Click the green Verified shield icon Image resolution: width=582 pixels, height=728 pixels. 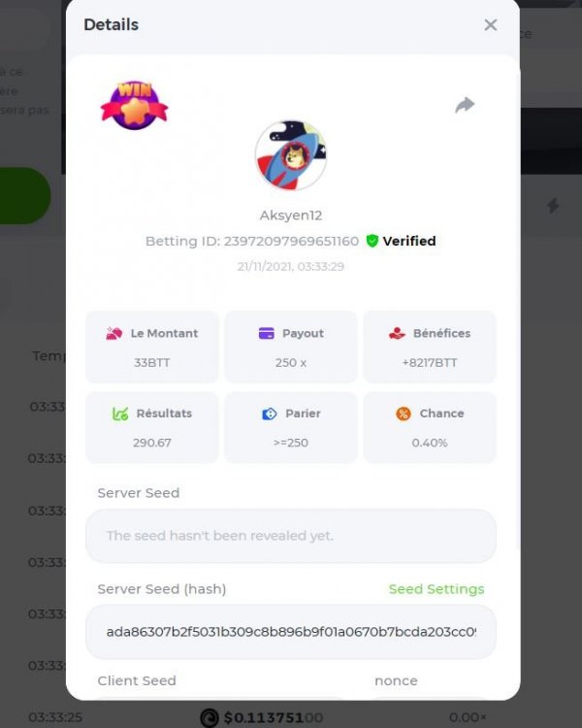pyautogui.click(x=372, y=241)
